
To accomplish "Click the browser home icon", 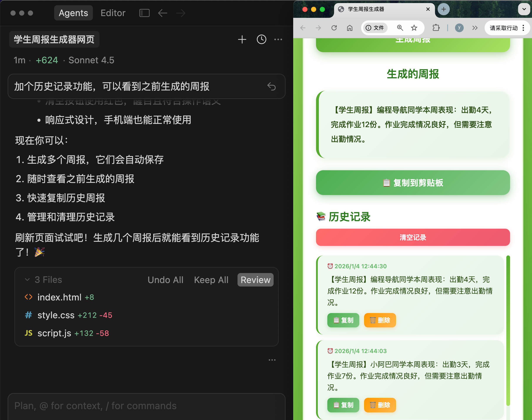I will tap(350, 28).
